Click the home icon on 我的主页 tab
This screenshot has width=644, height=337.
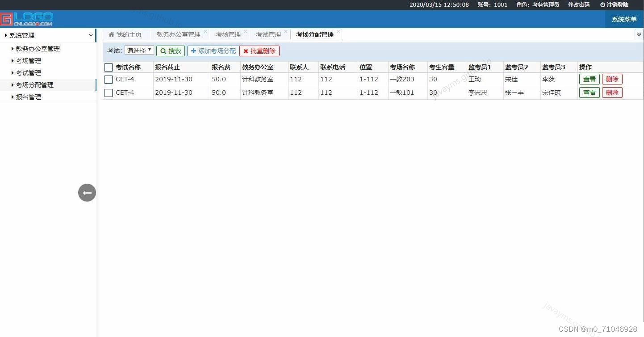(x=111, y=34)
